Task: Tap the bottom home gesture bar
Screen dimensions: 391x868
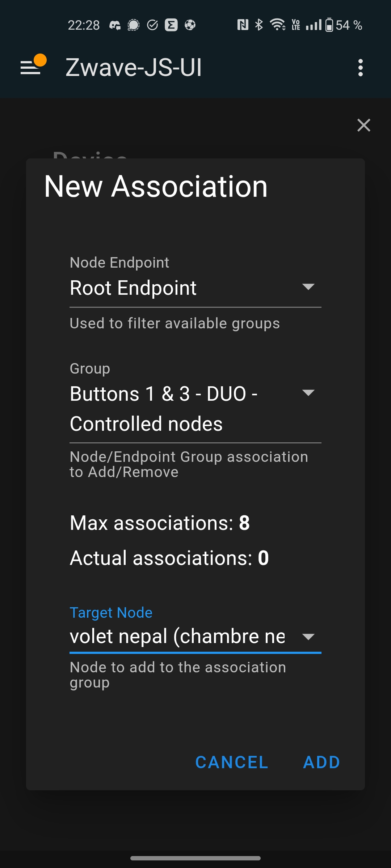Action: pyautogui.click(x=195, y=858)
